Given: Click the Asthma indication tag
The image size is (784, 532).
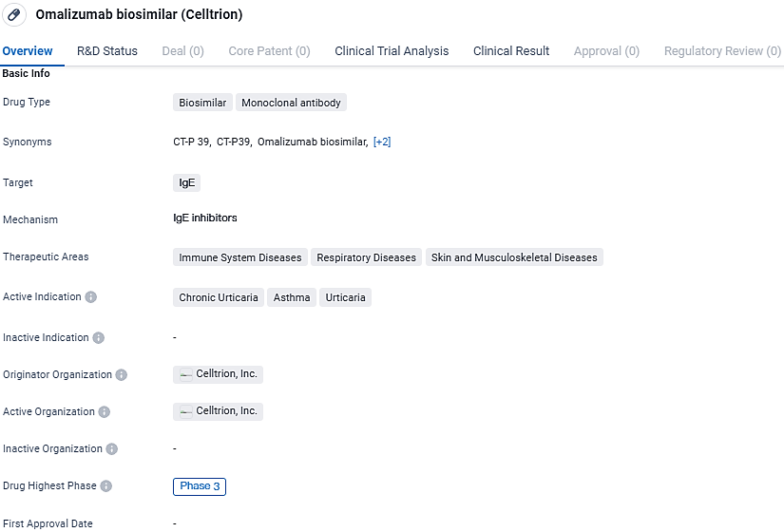Looking at the screenshot, I should 292,298.
